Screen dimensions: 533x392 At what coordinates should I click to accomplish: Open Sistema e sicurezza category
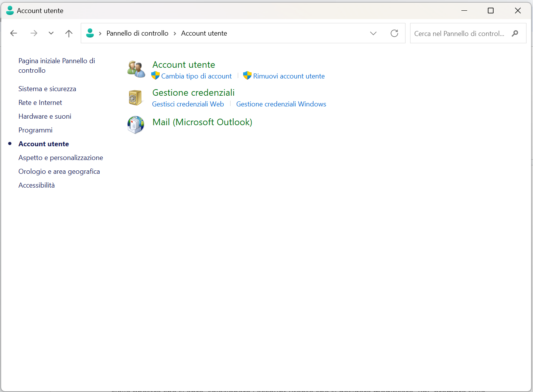coord(47,89)
